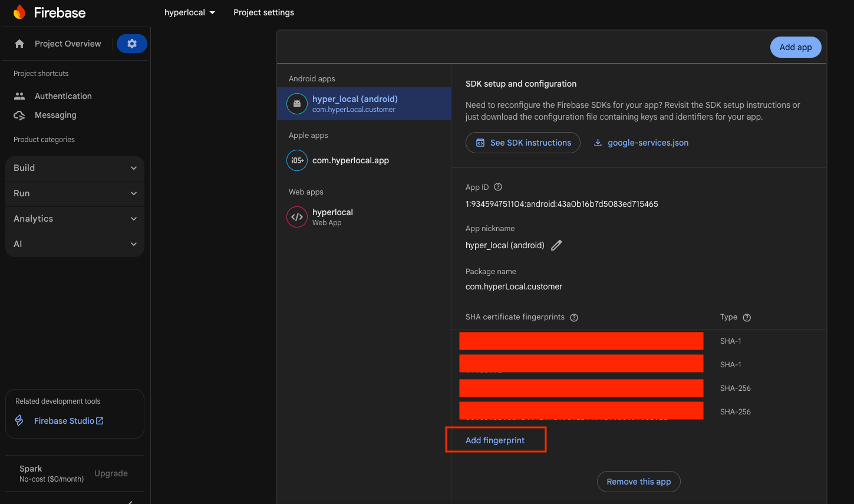The width and height of the screenshot is (854, 504).
Task: Expand the Build category
Action: 75,168
